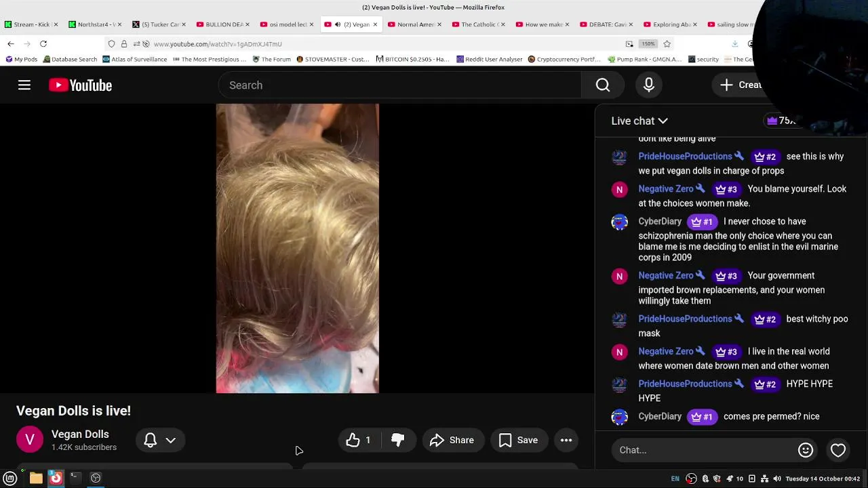Expand notification options chevron
The width and height of the screenshot is (868, 488).
point(171,440)
